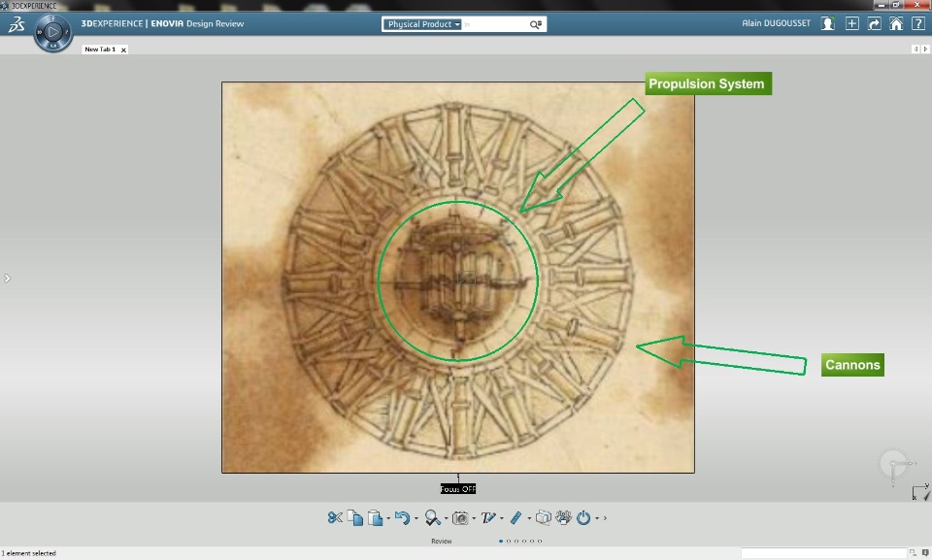The height and width of the screenshot is (560, 932).
Task: Open the Physical Product search type dropdown
Action: click(x=421, y=24)
